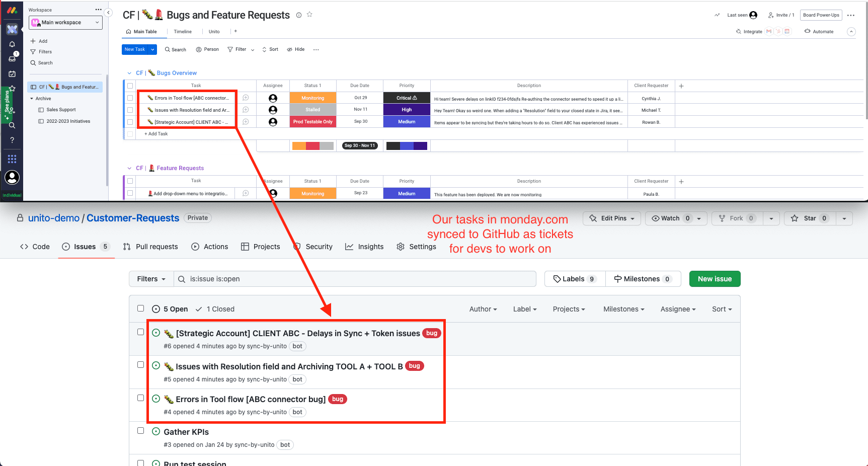The image size is (868, 466).
Task: Select all issues checkbox beside 5 Open
Action: click(x=141, y=308)
